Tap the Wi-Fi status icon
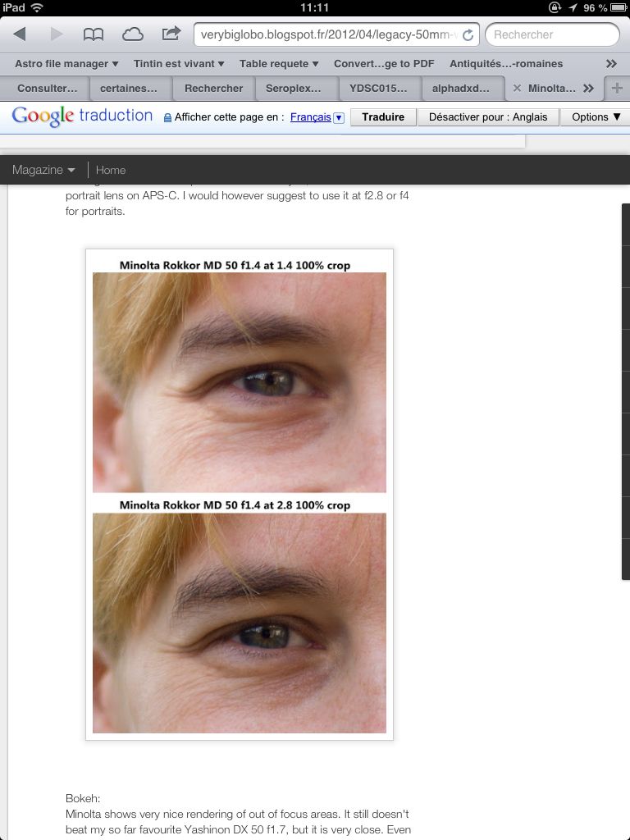This screenshot has width=630, height=840. [x=37, y=7]
